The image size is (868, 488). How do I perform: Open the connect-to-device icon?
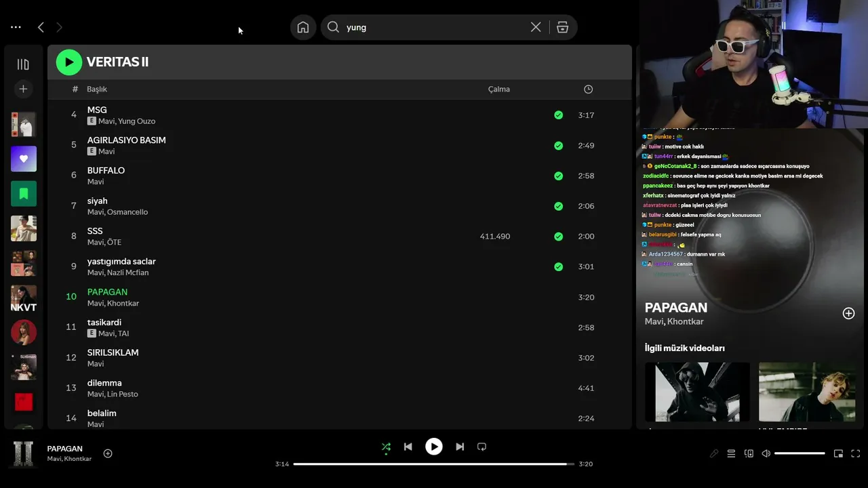749,453
